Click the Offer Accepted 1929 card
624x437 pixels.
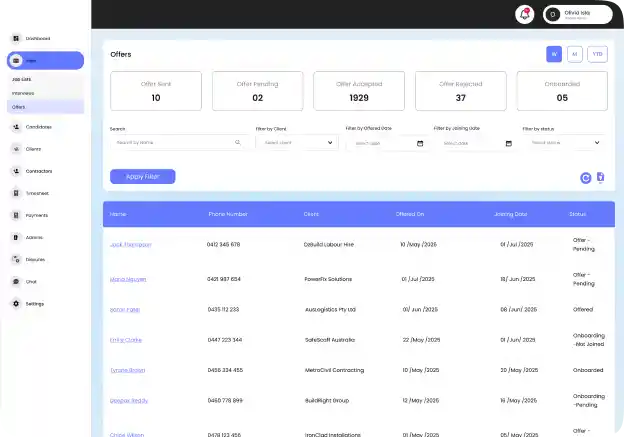pos(359,91)
